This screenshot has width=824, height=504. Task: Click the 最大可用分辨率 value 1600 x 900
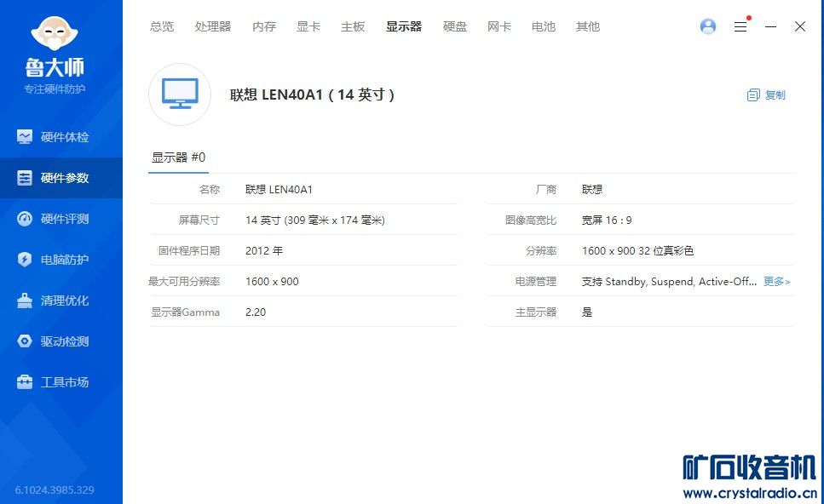(x=272, y=282)
